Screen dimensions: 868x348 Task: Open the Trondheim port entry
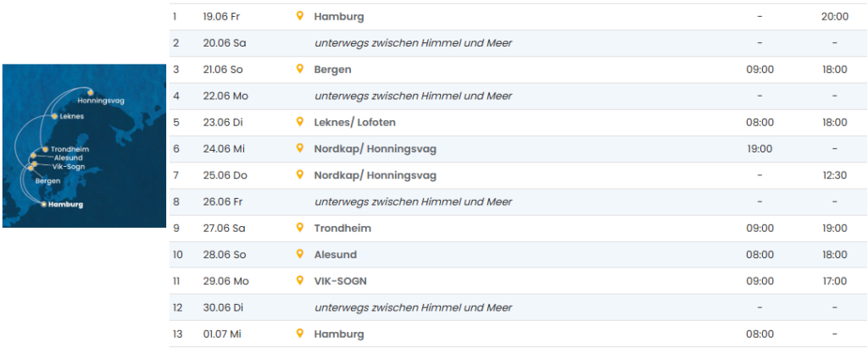click(x=342, y=228)
